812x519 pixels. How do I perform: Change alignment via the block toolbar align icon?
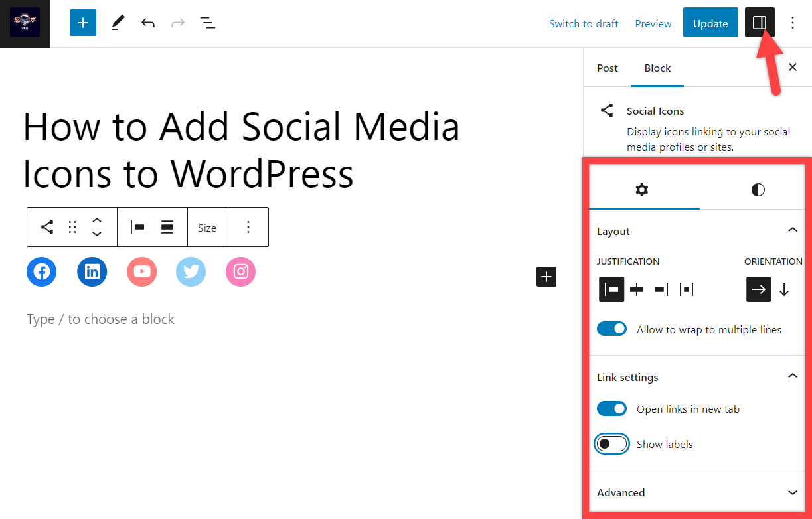pyautogui.click(x=167, y=227)
